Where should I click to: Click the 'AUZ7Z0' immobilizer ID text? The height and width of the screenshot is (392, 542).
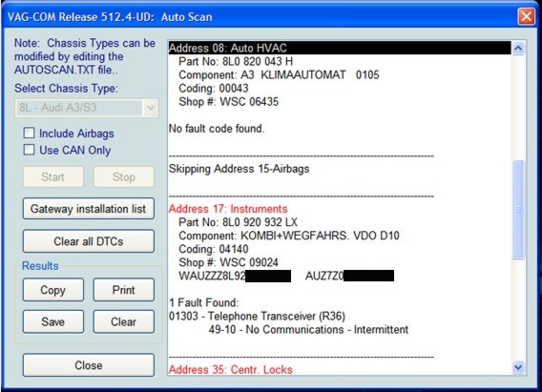click(x=324, y=276)
